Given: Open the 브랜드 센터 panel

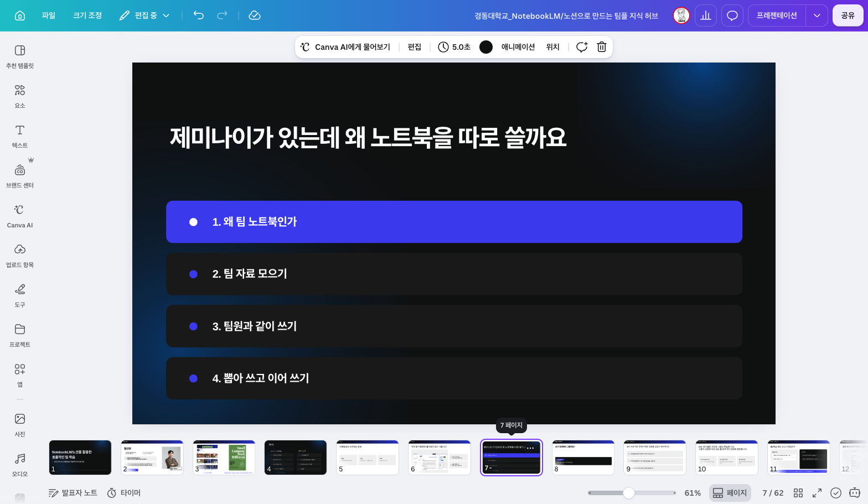Looking at the screenshot, I should 20,176.
